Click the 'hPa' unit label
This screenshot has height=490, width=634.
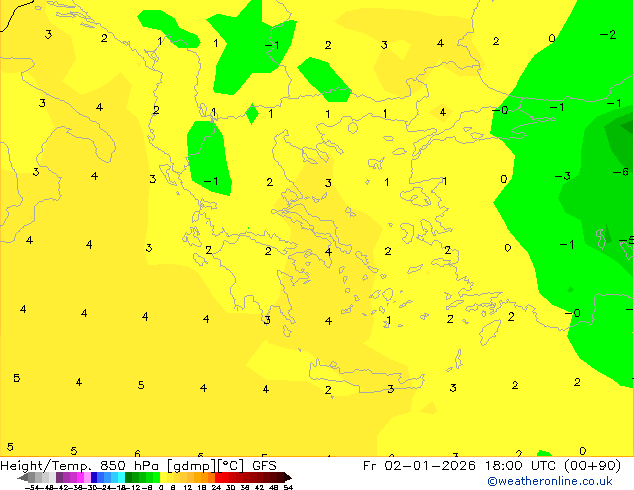click(x=146, y=466)
